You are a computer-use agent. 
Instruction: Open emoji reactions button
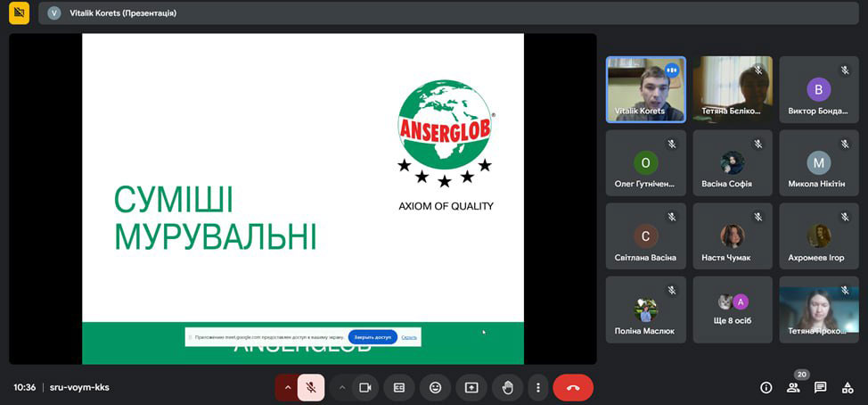(436, 388)
